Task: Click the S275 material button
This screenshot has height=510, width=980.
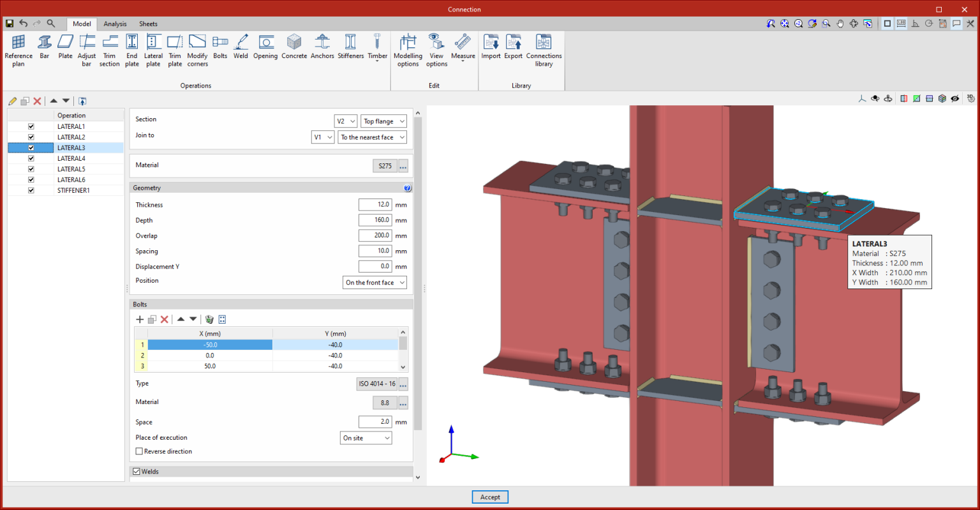Action: (x=385, y=166)
